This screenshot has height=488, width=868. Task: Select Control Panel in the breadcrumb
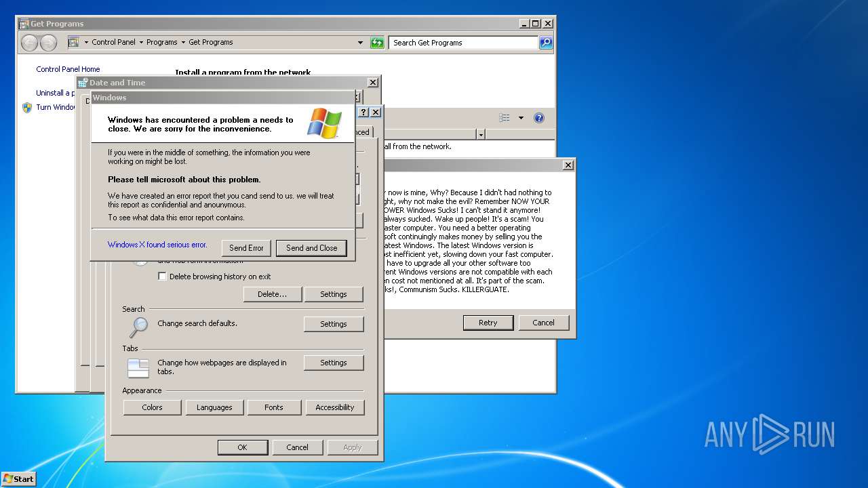point(113,42)
